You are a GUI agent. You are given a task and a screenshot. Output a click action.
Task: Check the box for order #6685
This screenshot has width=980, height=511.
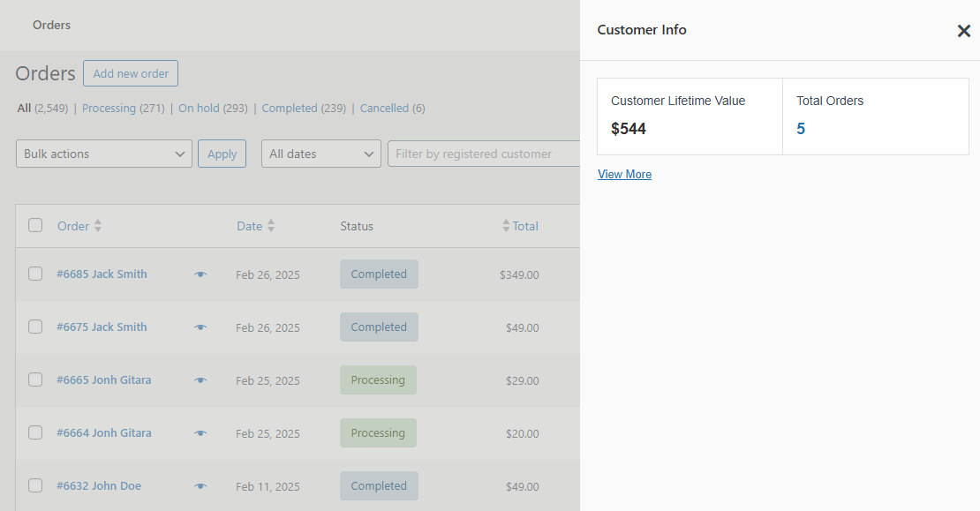[x=35, y=274]
